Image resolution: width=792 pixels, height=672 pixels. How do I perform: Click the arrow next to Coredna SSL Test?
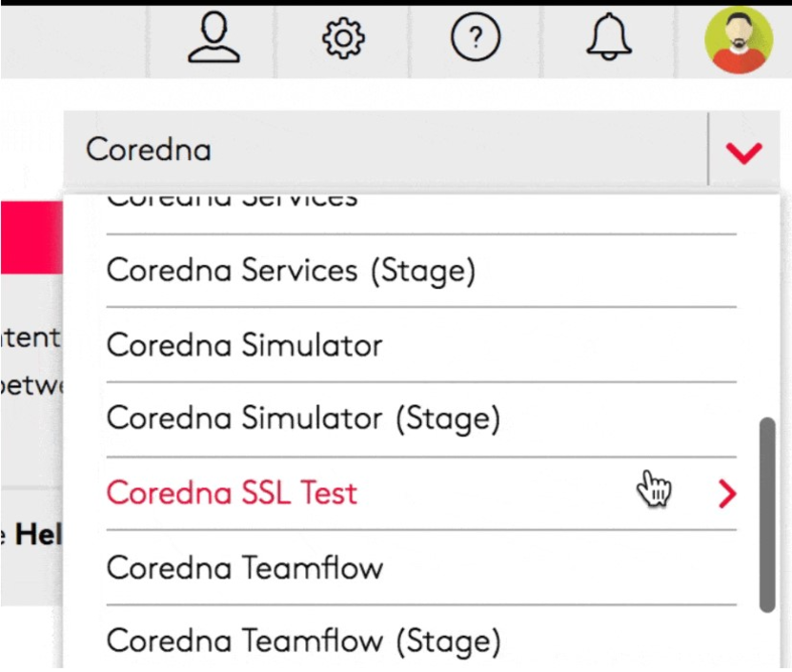point(727,494)
